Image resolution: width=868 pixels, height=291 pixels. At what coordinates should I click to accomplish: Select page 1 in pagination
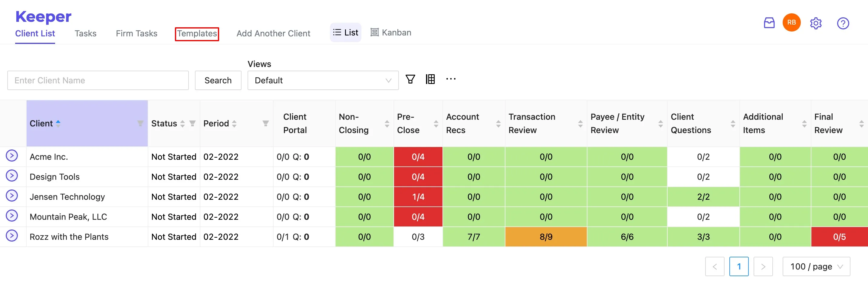click(x=739, y=267)
